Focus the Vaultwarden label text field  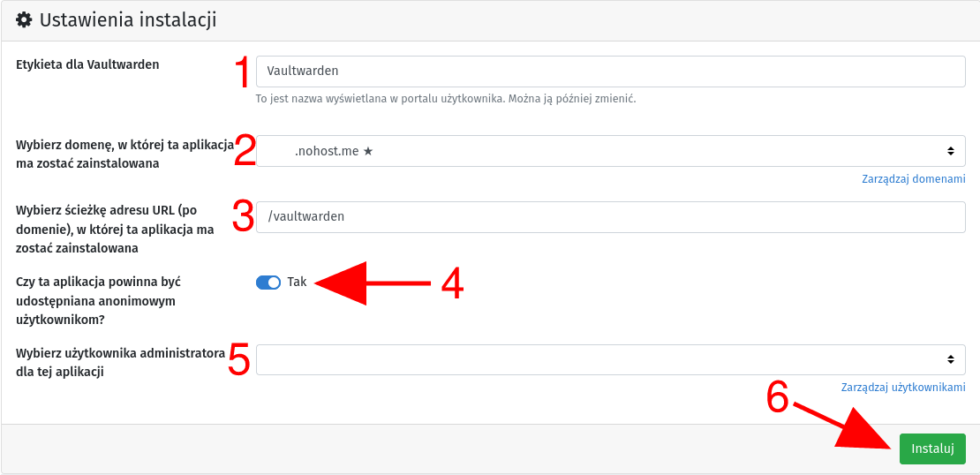tap(609, 72)
